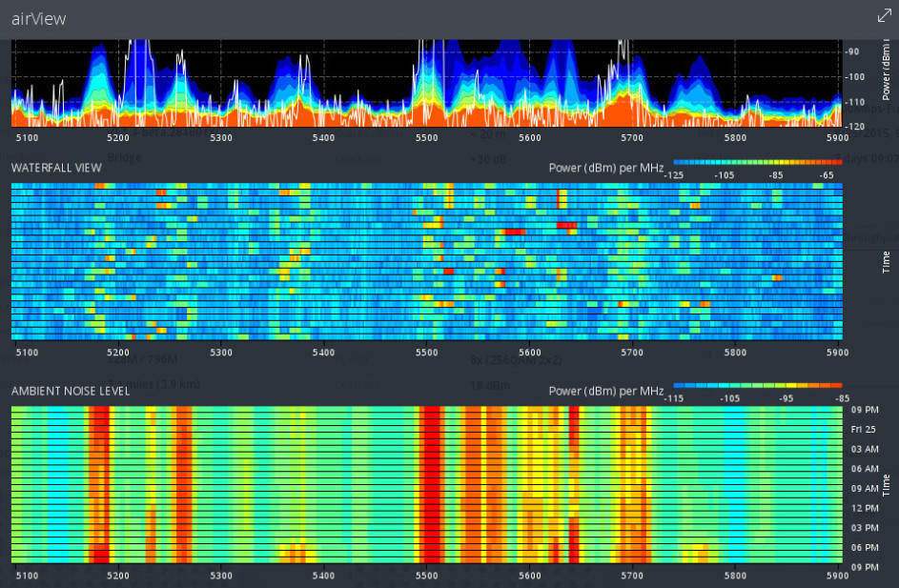This screenshot has height=588, width=899.
Task: Select the Fri 25 time label
Action: pyautogui.click(x=864, y=429)
